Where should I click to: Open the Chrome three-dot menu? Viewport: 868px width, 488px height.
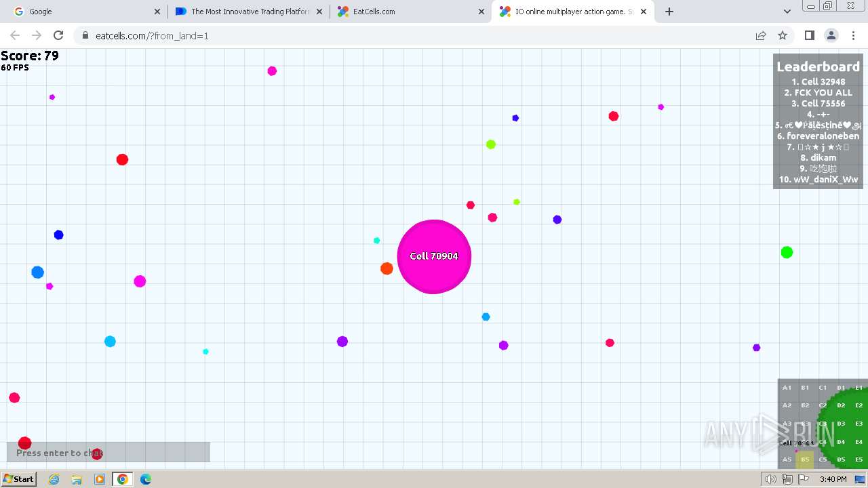click(x=853, y=35)
